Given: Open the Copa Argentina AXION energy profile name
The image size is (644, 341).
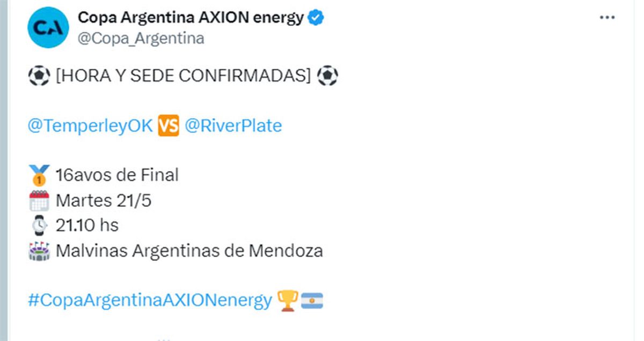Looking at the screenshot, I should pos(191,18).
